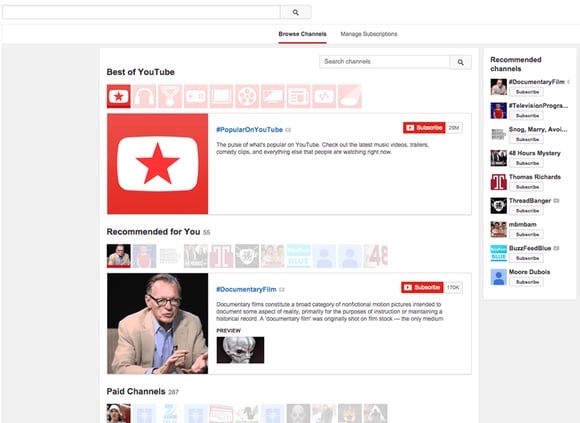This screenshot has height=423, width=580.
Task: Open the #PopularOnYouTube channel link
Action: tap(249, 130)
